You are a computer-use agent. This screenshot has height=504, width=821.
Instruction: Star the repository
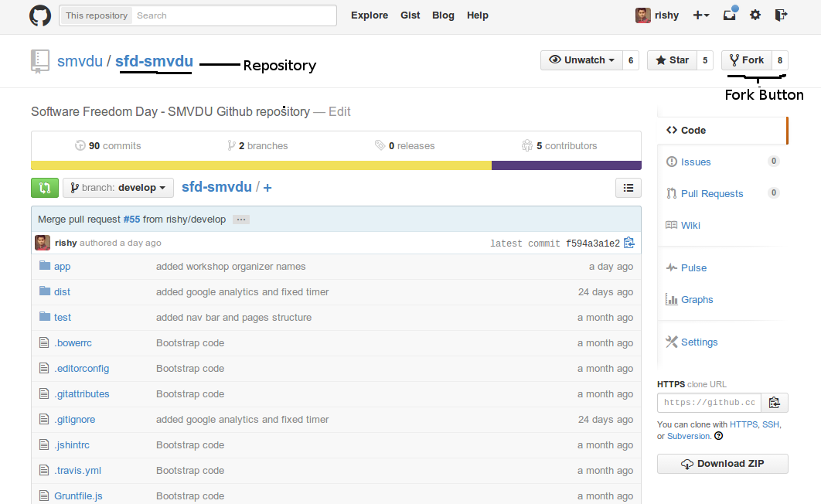(673, 60)
